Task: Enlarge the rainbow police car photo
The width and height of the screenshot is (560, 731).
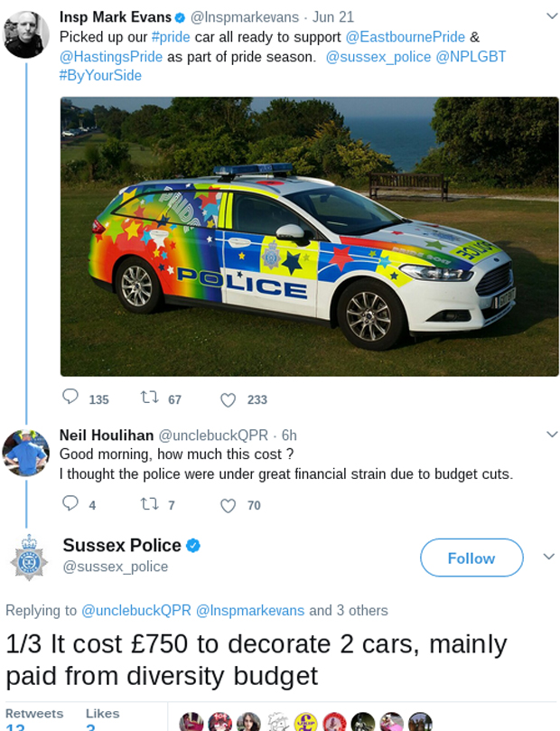Action: (x=309, y=236)
